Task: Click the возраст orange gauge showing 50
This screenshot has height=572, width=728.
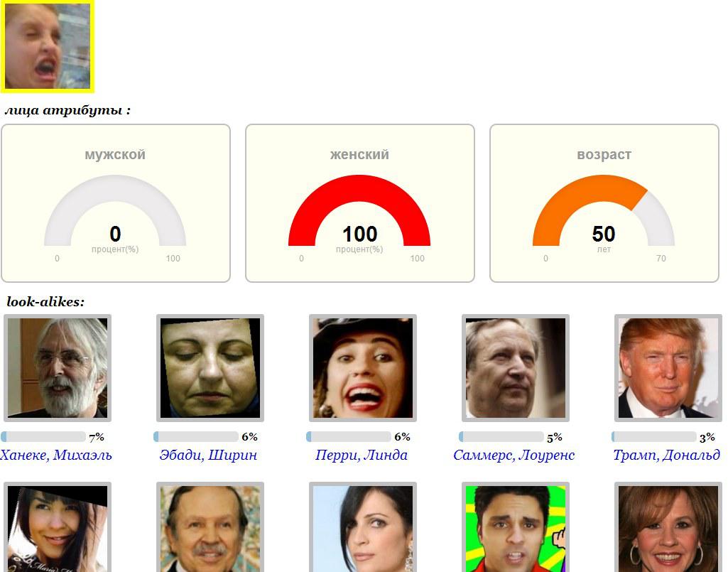Action: (x=604, y=203)
